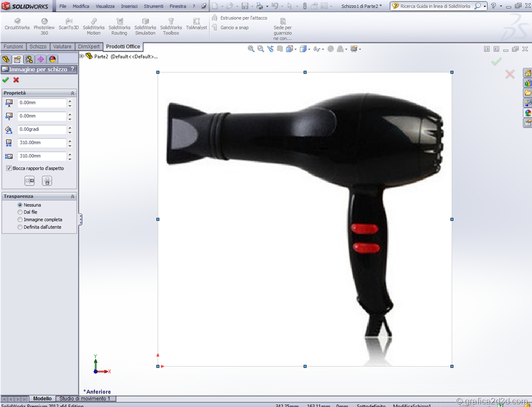Click the flip horizontally image button
Screen dimensions: 532x407
pyautogui.click(x=30, y=181)
